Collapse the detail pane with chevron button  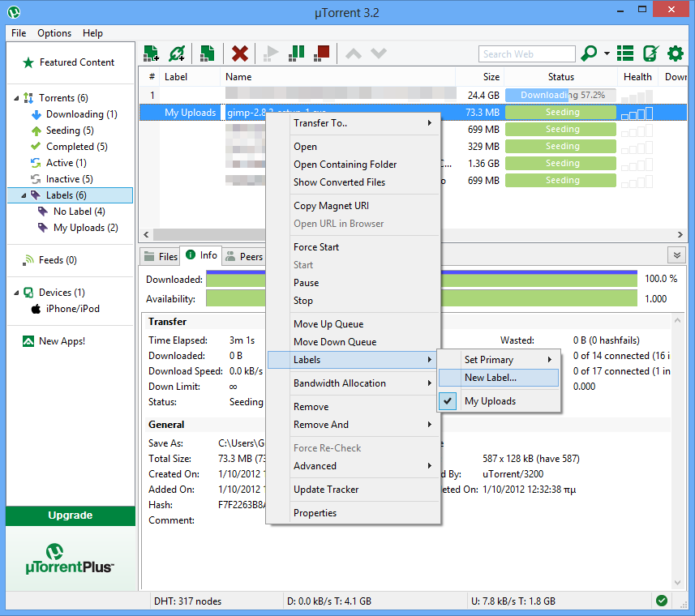tap(677, 255)
